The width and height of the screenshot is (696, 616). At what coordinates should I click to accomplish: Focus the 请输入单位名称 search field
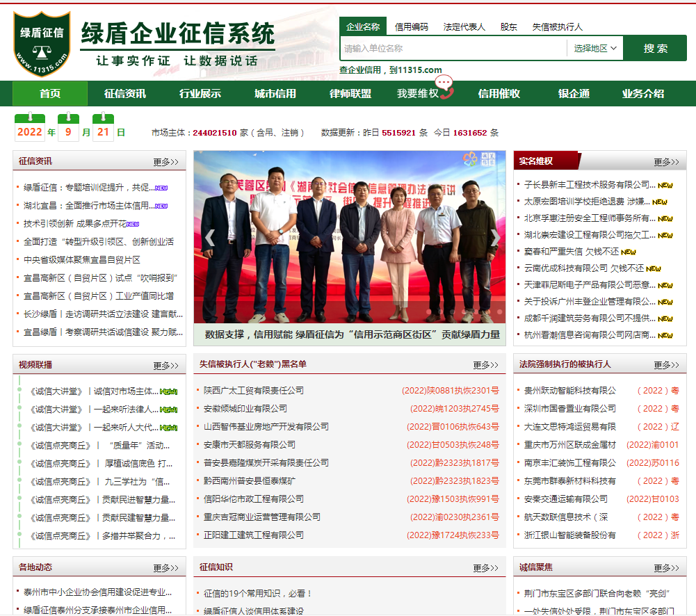pos(453,48)
